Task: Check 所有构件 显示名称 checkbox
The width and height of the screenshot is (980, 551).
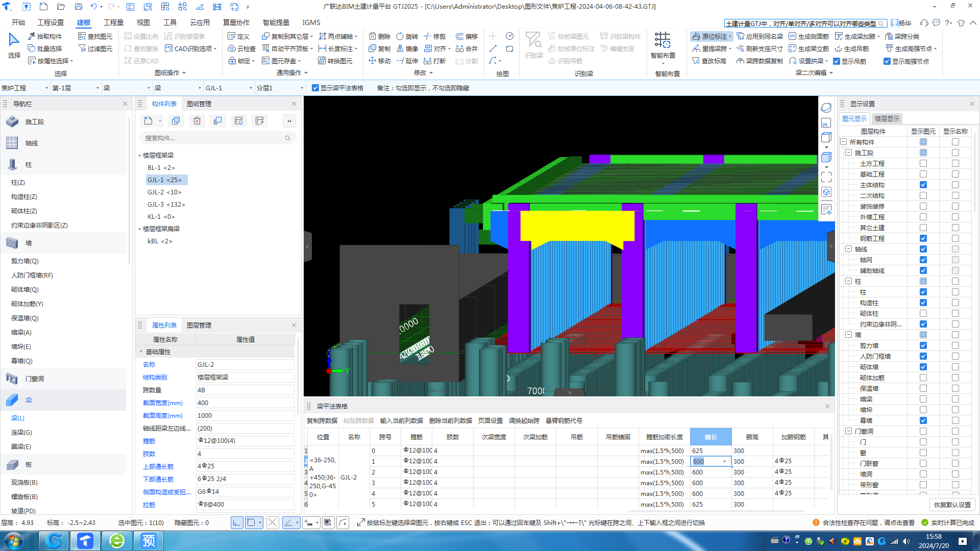Action: [955, 142]
